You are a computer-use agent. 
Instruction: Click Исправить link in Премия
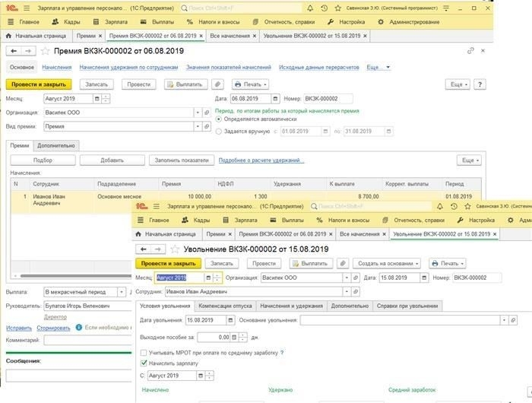pyautogui.click(x=19, y=328)
